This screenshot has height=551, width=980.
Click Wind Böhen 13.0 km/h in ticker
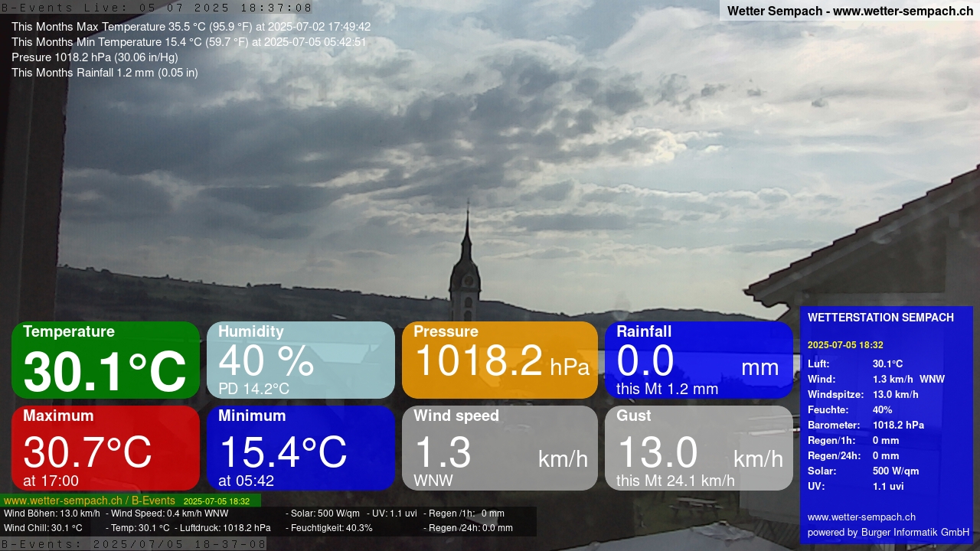point(52,514)
